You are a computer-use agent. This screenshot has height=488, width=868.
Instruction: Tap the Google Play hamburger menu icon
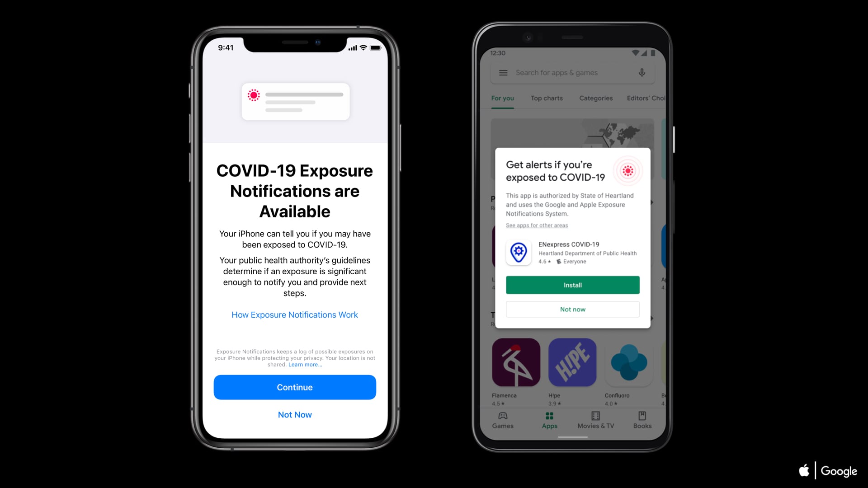click(x=503, y=72)
